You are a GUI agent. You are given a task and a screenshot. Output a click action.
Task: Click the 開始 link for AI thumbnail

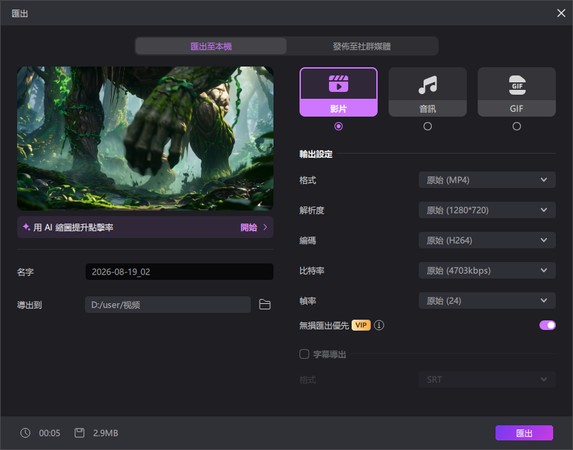coord(248,227)
